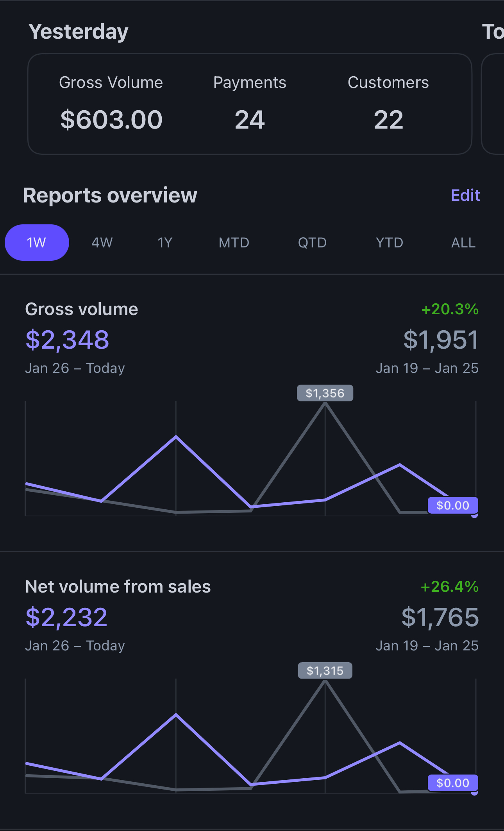Tap the Reports overview heading
The width and height of the screenshot is (504, 831).
click(x=110, y=195)
